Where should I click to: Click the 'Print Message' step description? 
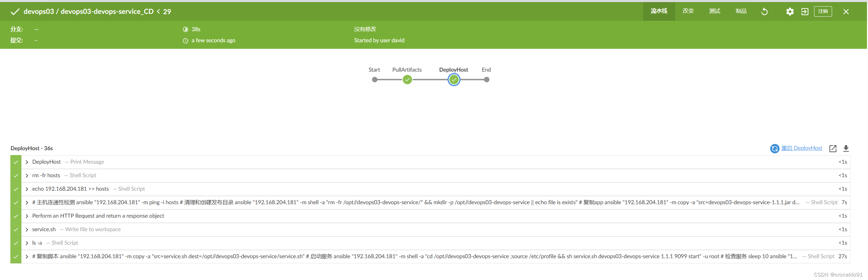tap(87, 162)
